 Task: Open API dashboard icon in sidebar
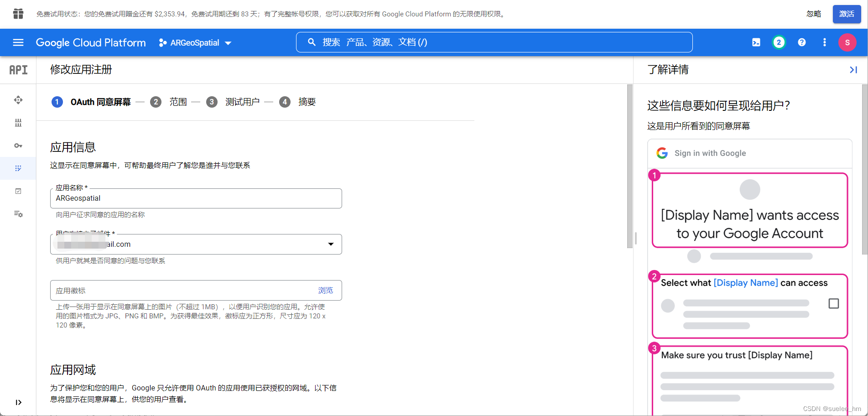pos(18,100)
